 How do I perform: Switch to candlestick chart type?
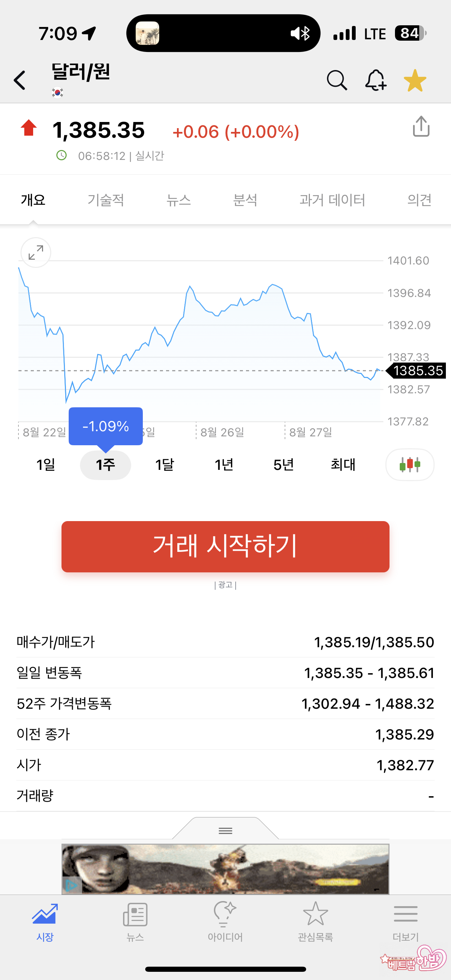(x=410, y=464)
